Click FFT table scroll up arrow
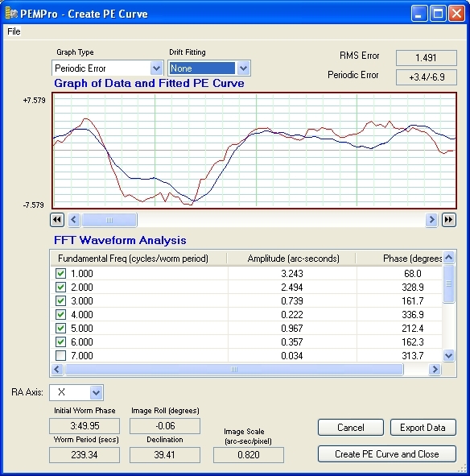 (448, 258)
